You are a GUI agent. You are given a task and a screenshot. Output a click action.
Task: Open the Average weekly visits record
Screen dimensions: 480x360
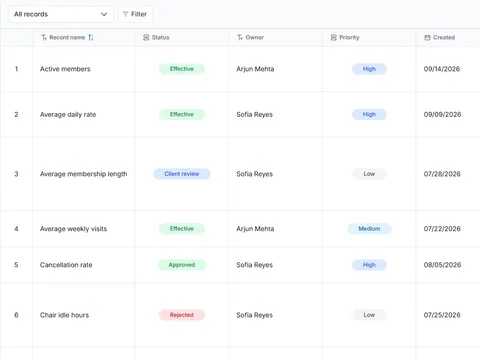click(x=73, y=229)
